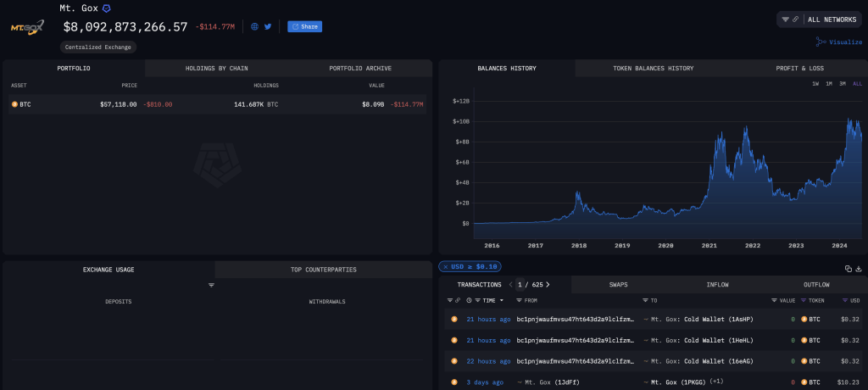Open the FROM column filter icon
The height and width of the screenshot is (390, 868).
click(519, 300)
